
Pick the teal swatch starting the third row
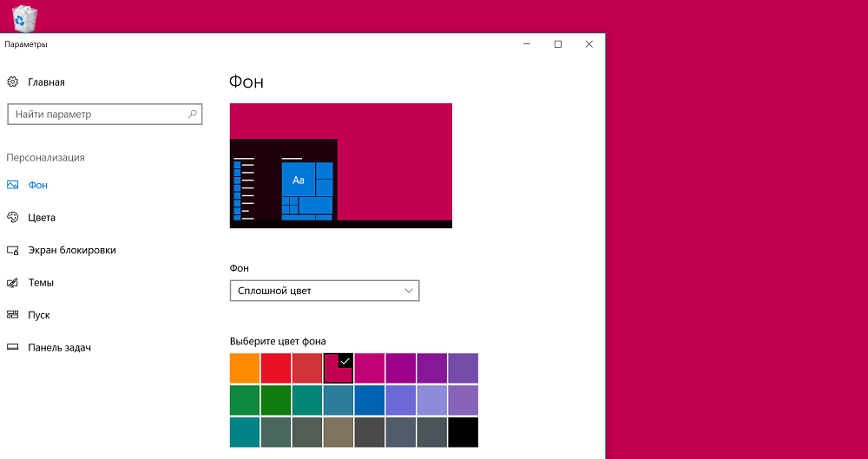tap(245, 432)
